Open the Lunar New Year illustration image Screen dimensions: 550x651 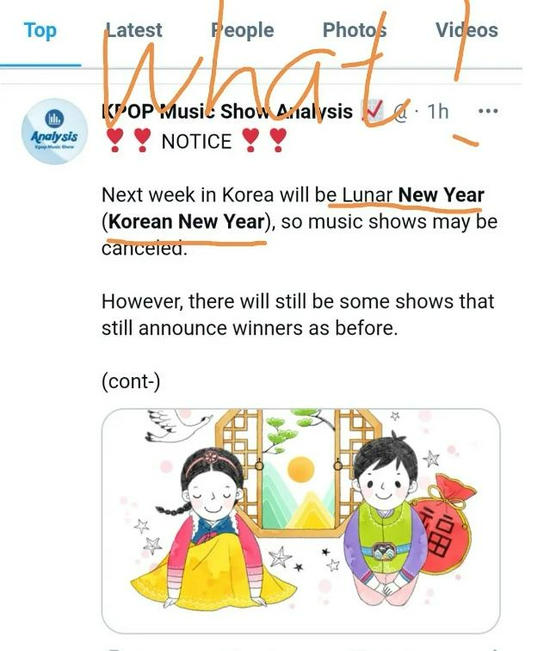(301, 521)
